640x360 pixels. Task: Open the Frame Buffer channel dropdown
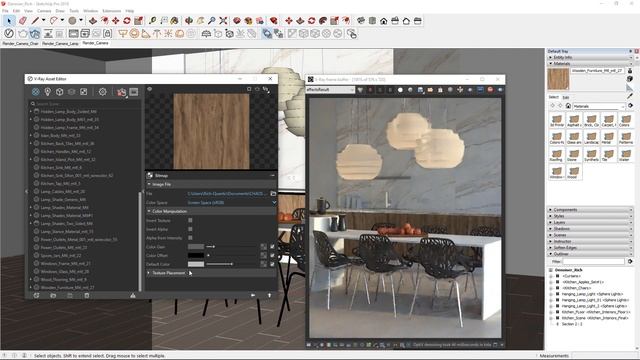[330, 89]
